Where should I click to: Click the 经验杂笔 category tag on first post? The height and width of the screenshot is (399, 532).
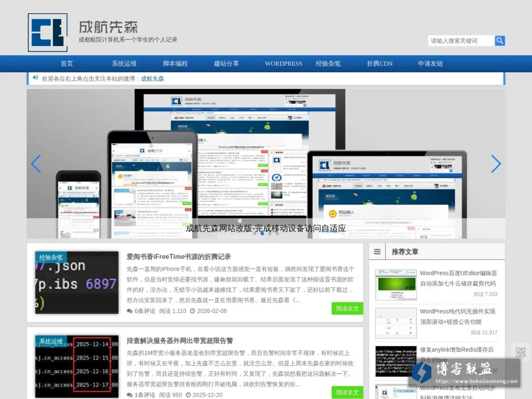pyautogui.click(x=51, y=257)
